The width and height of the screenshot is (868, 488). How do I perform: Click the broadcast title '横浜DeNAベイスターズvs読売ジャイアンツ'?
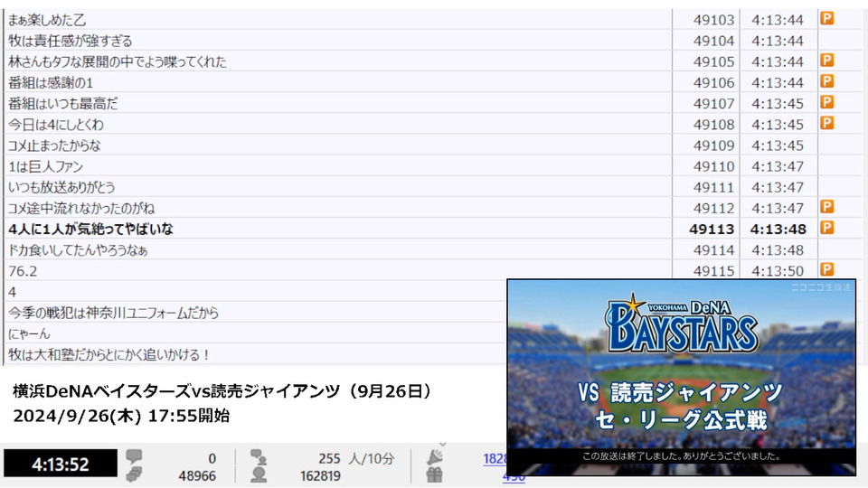[x=176, y=391]
